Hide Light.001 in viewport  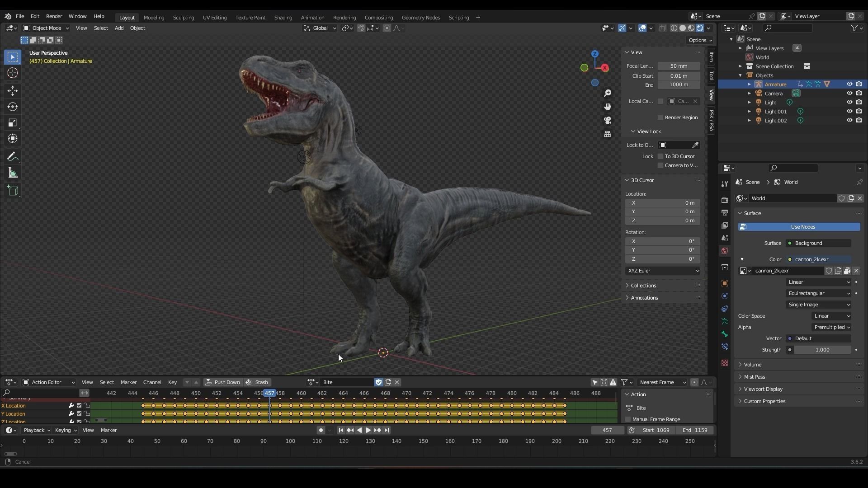point(849,111)
